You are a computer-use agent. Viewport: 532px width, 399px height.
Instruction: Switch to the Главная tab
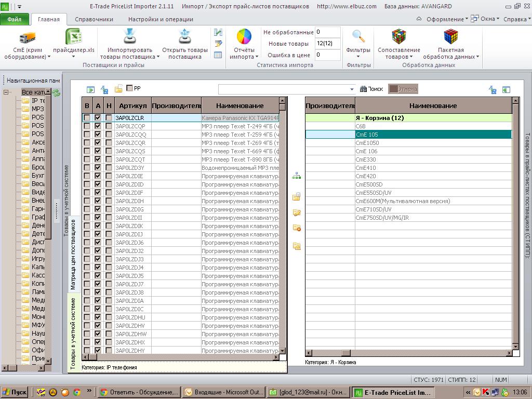48,19
